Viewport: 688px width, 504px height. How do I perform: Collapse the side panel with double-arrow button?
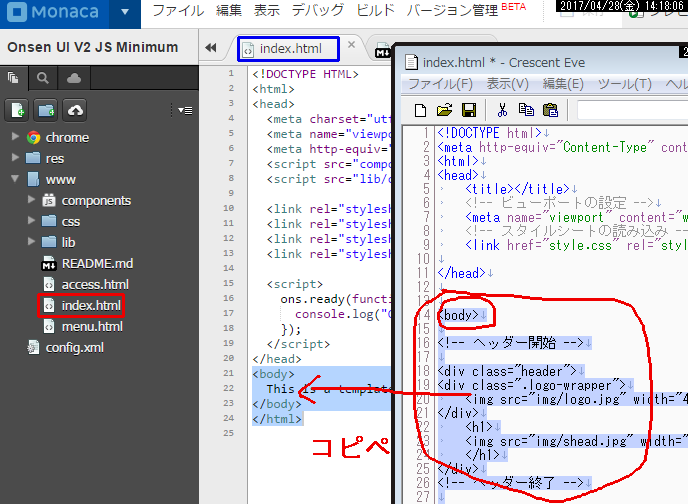(x=211, y=47)
